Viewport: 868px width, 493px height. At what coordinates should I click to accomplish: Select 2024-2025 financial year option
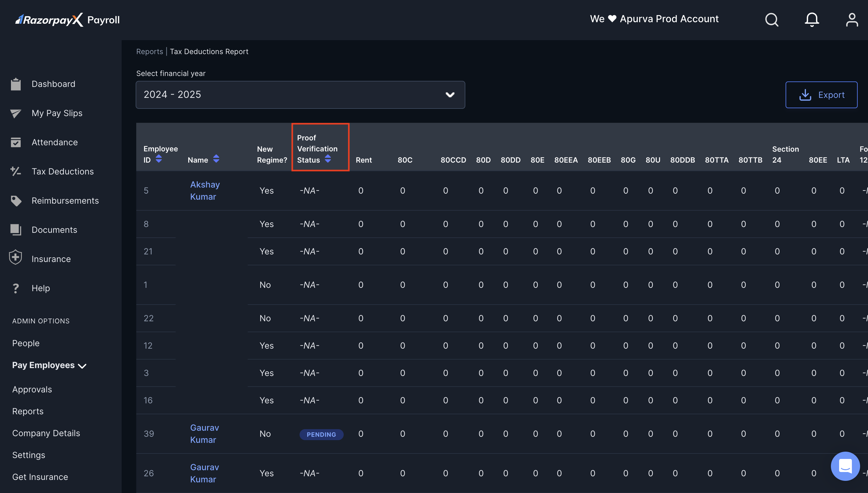click(300, 94)
